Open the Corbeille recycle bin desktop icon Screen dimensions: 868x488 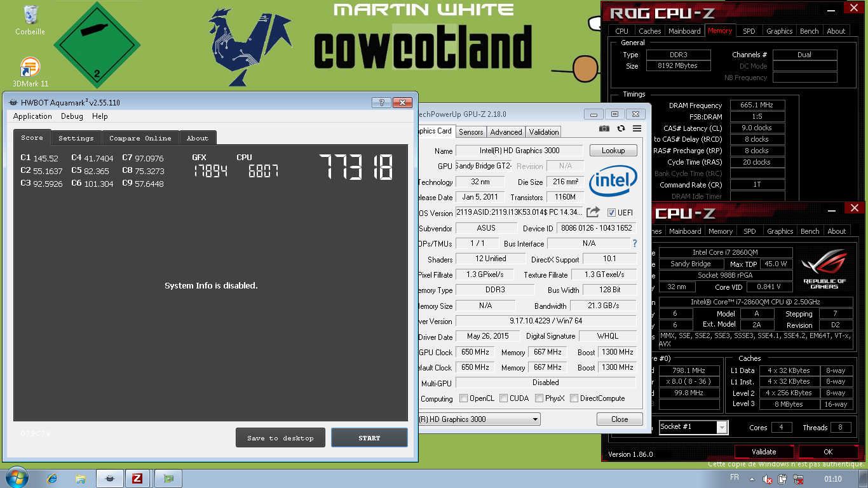pos(30,19)
